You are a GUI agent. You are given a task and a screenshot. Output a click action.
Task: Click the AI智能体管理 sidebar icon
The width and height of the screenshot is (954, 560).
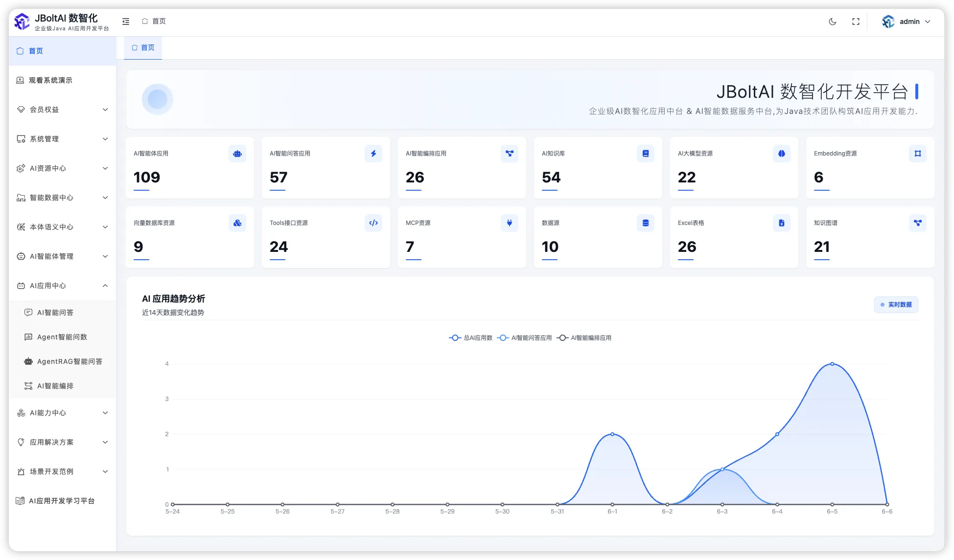click(21, 256)
